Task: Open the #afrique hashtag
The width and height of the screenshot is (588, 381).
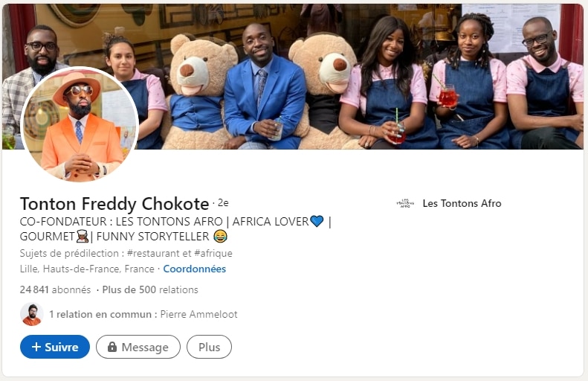Action: pos(213,253)
